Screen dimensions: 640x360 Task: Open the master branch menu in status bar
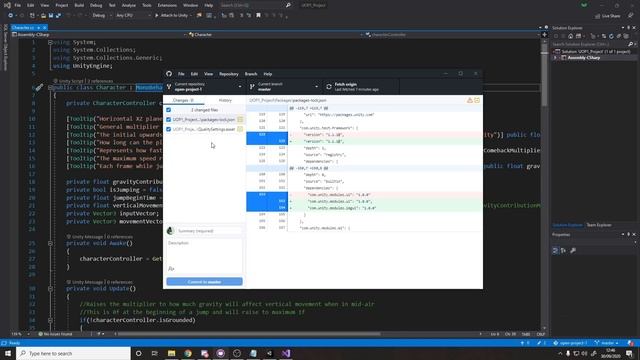pyautogui.click(x=607, y=343)
